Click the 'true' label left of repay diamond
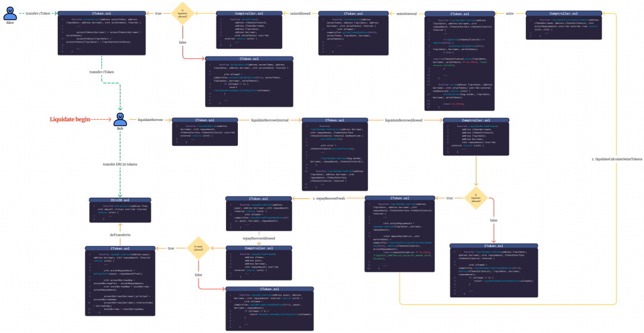Viewport: 644px width, 333px height. coord(172,248)
